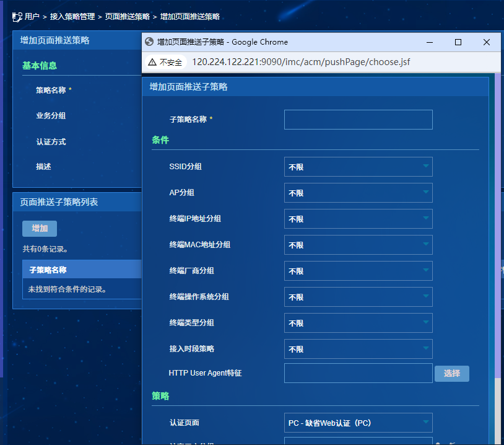
Task: Maximize the popup Chrome window
Action: (458, 42)
